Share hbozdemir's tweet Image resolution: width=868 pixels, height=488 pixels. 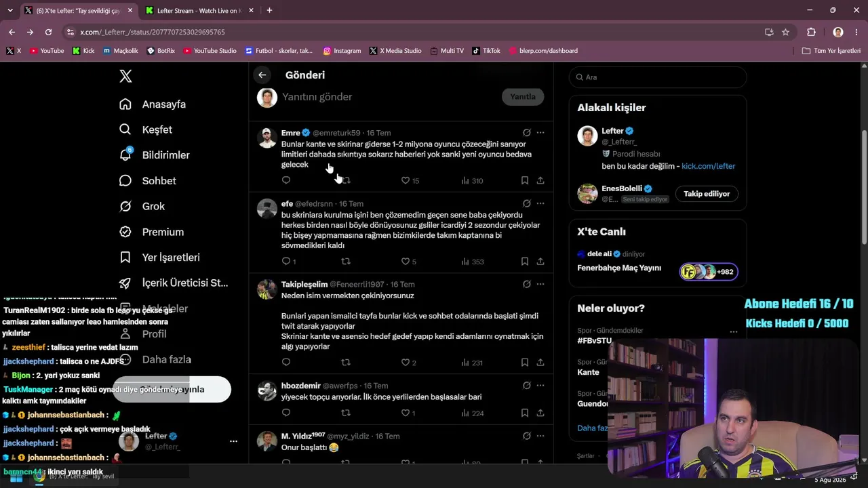[540, 413]
